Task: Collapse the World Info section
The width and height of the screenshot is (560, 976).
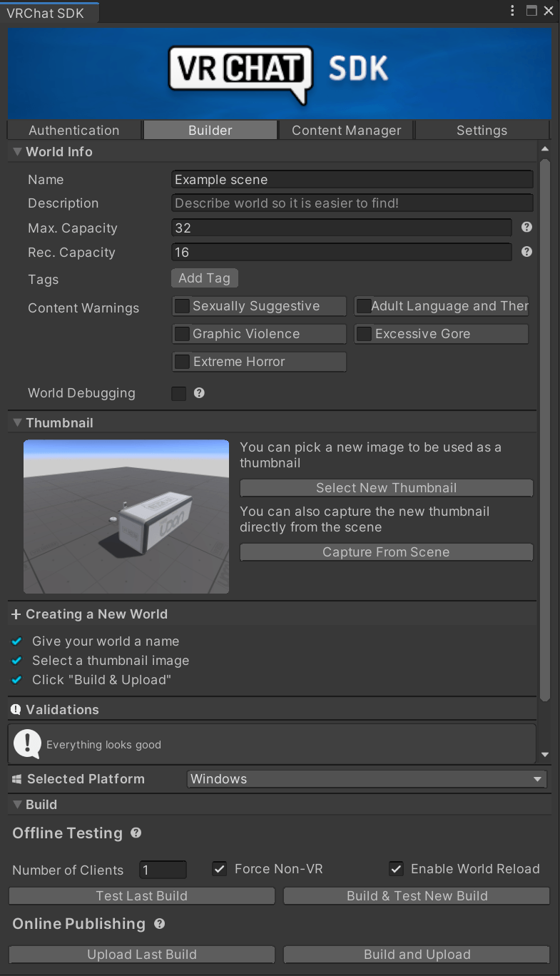Action: 16,151
